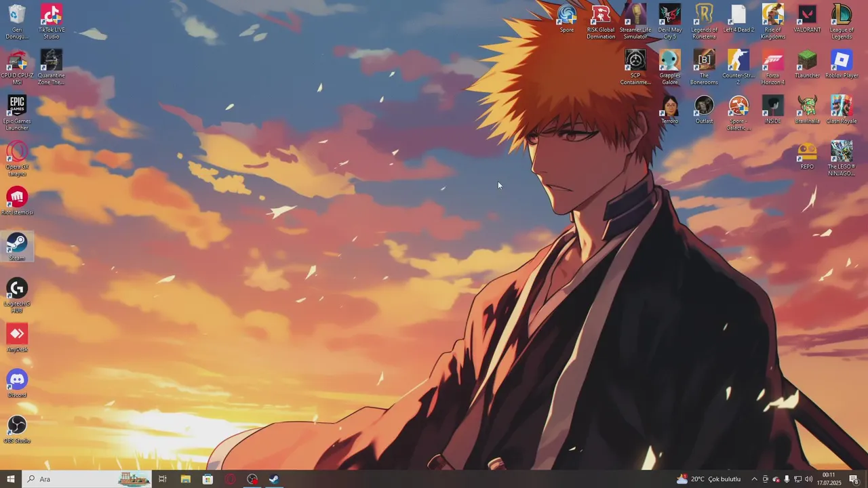The height and width of the screenshot is (488, 868).
Task: Select the Devil May Cry 5 shortcut
Action: coord(670,22)
